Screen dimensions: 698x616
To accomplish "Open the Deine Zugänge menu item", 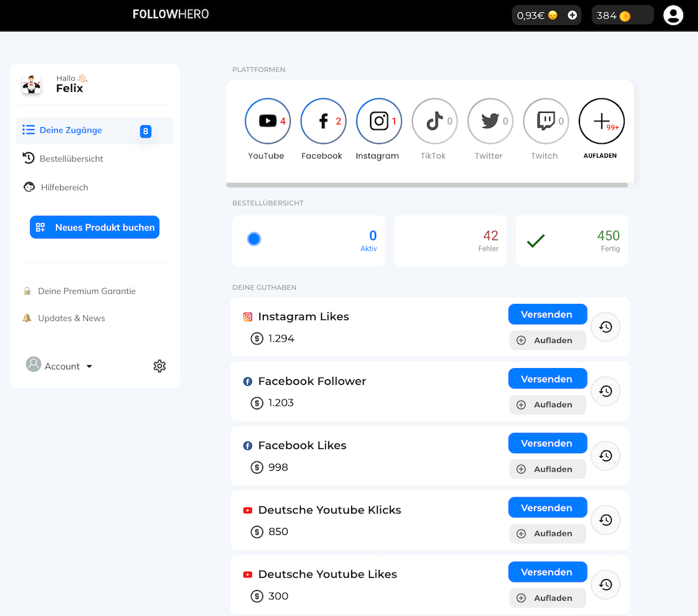I will click(x=70, y=130).
